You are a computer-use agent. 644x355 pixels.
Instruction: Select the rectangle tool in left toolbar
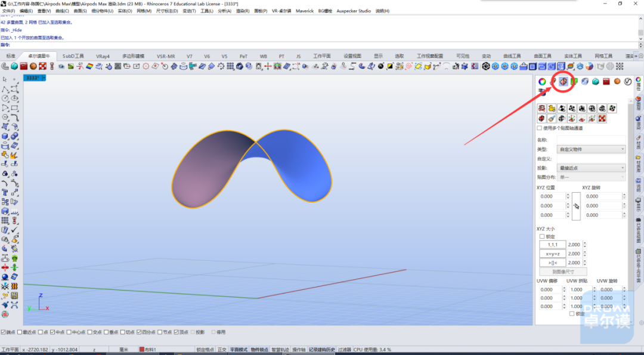tap(14, 108)
